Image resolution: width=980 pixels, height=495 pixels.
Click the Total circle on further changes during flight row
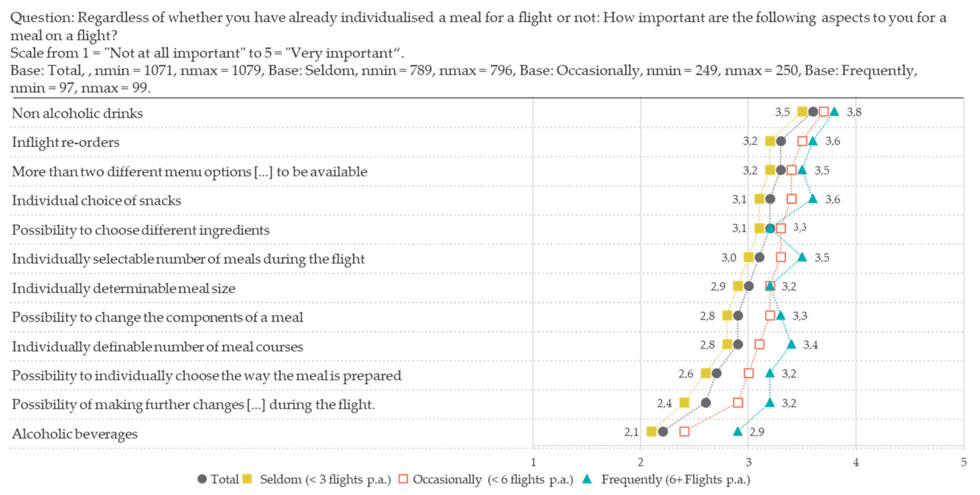[x=706, y=402]
